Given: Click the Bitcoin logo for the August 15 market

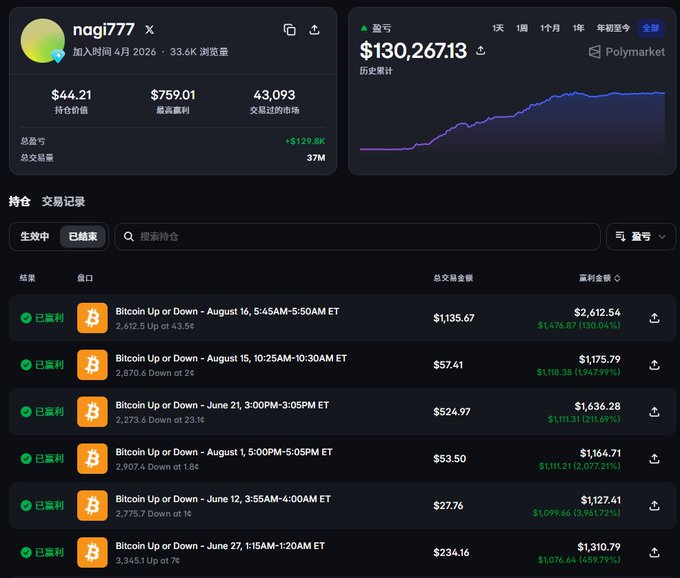Looking at the screenshot, I should (92, 365).
